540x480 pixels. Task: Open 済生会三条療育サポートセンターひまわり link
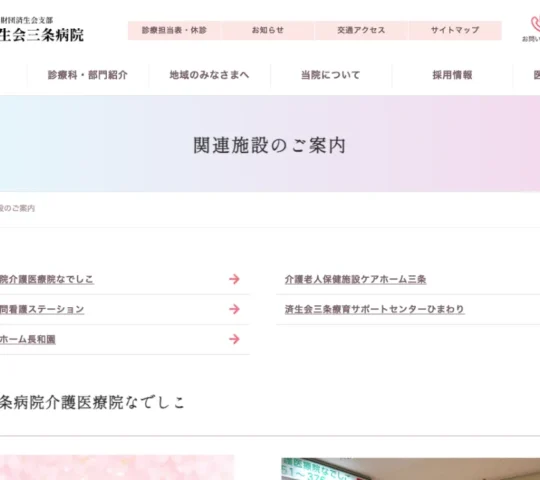[374, 309]
